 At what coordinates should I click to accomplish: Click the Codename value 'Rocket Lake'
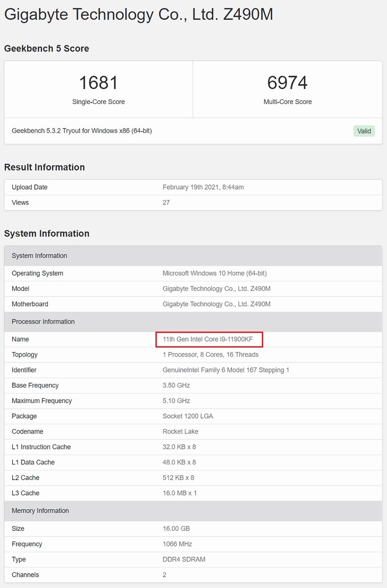[x=181, y=432]
